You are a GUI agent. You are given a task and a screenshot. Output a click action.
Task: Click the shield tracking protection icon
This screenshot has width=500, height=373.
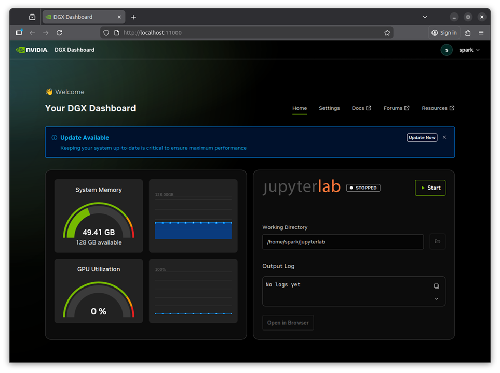click(x=106, y=33)
